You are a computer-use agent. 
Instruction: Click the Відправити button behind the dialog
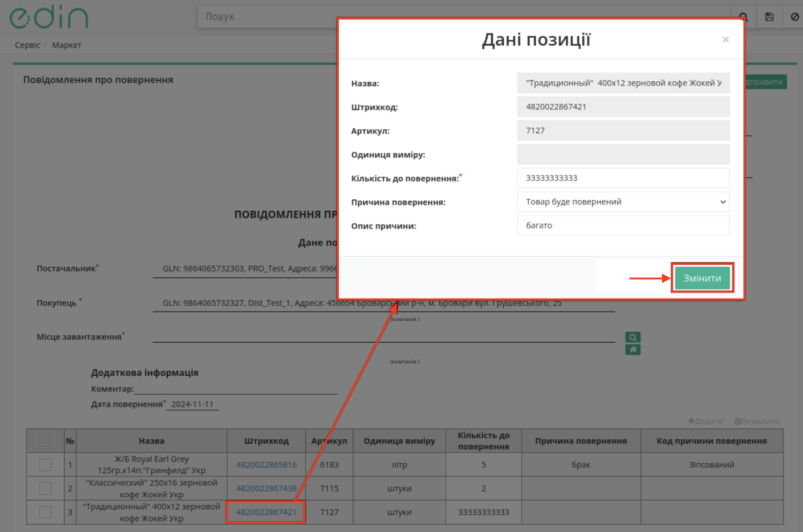[765, 82]
